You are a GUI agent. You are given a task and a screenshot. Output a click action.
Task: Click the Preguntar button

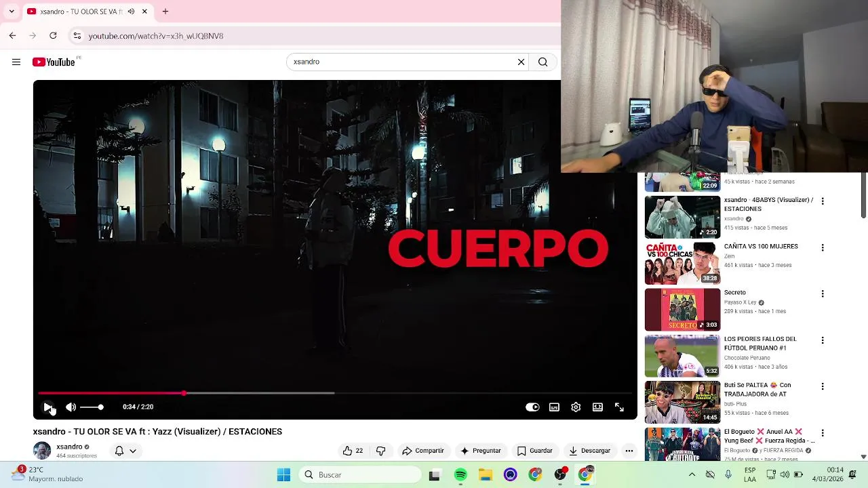(x=480, y=451)
